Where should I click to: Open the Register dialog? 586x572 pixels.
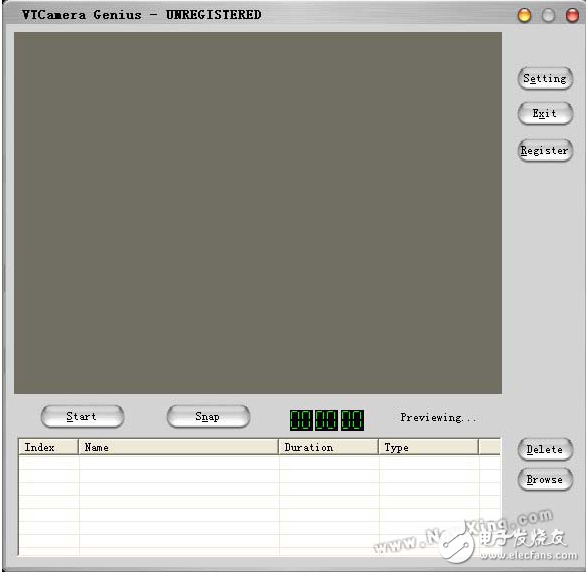click(x=545, y=150)
